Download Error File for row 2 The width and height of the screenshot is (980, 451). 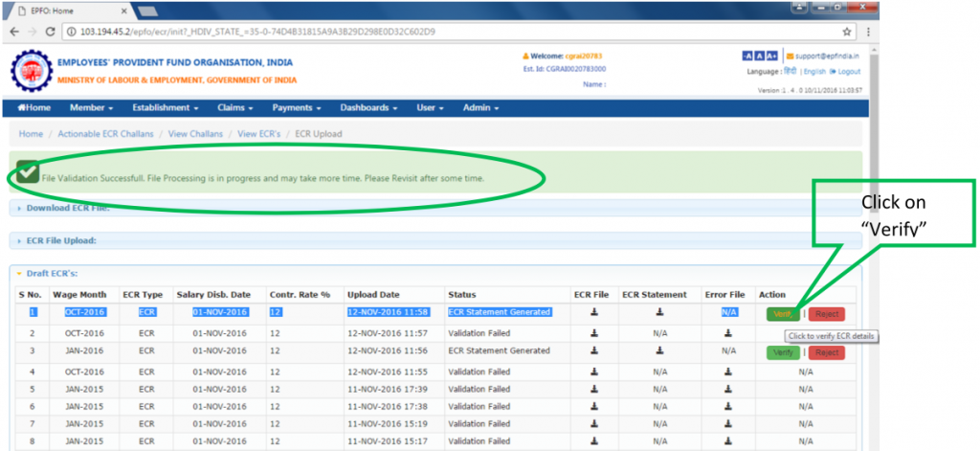[728, 333]
